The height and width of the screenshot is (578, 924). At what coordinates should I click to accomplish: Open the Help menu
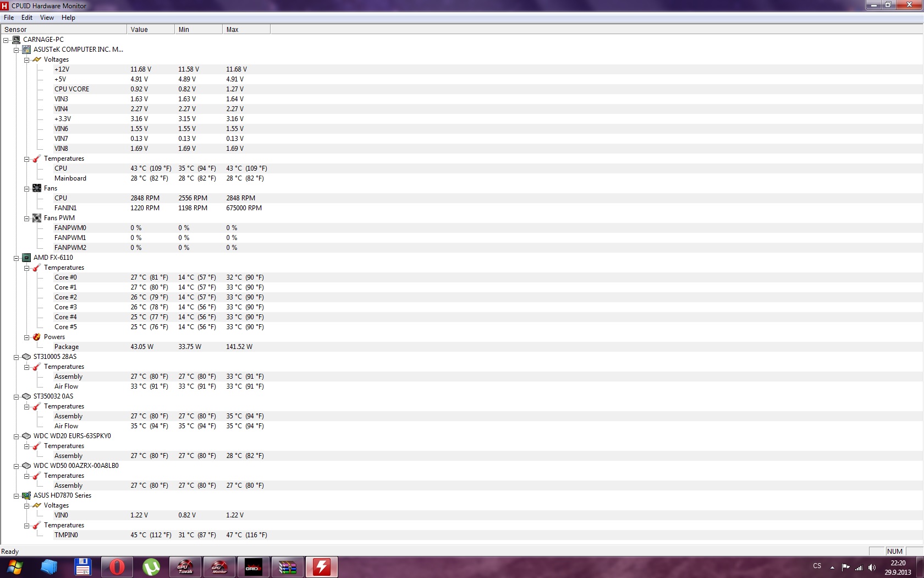pyautogui.click(x=68, y=18)
